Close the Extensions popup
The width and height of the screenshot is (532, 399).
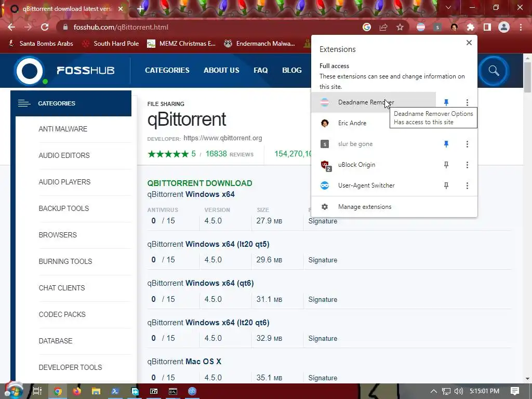[469, 43]
